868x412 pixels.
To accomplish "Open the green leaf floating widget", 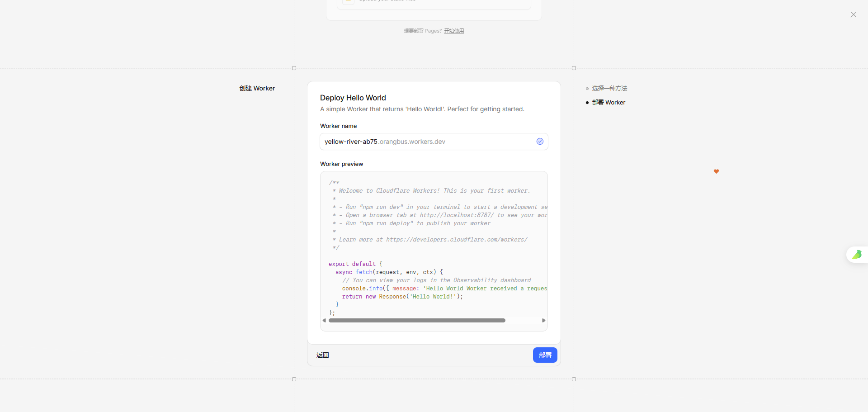I will pos(857,255).
